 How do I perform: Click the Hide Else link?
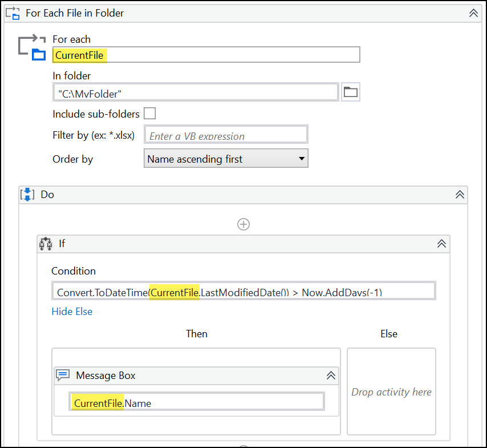(72, 312)
